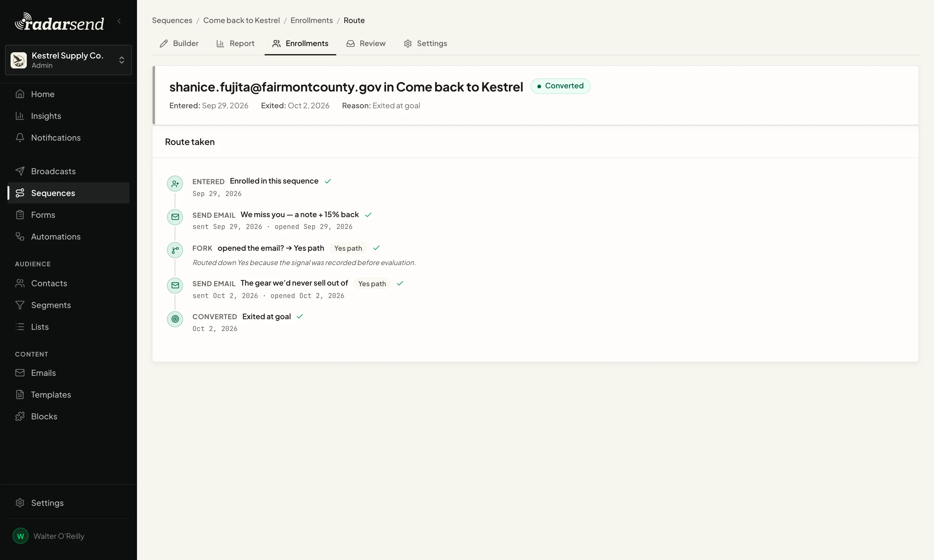Open Blocks under Content
The height and width of the screenshot is (560, 934).
[x=68, y=416]
